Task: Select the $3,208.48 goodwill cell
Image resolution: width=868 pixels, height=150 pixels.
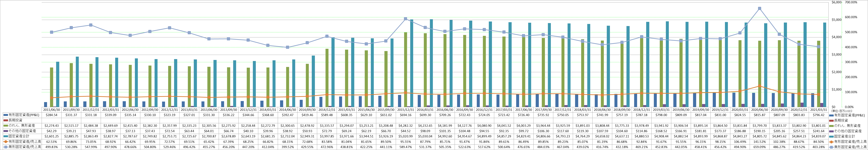Action: click(386, 125)
